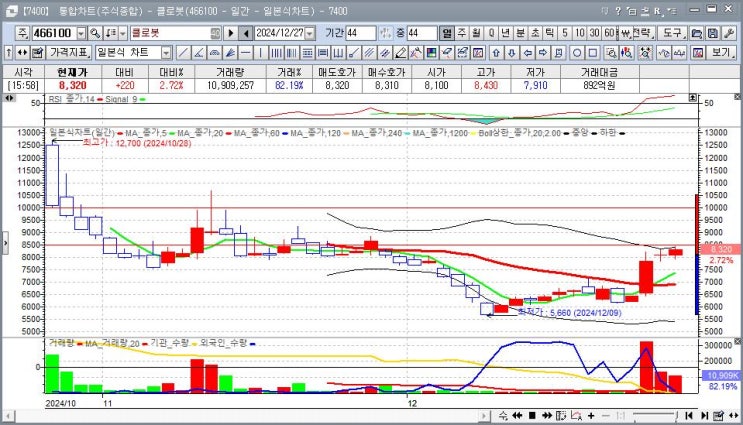
Task: Expand the 도구 tools menu
Action: click(673, 33)
